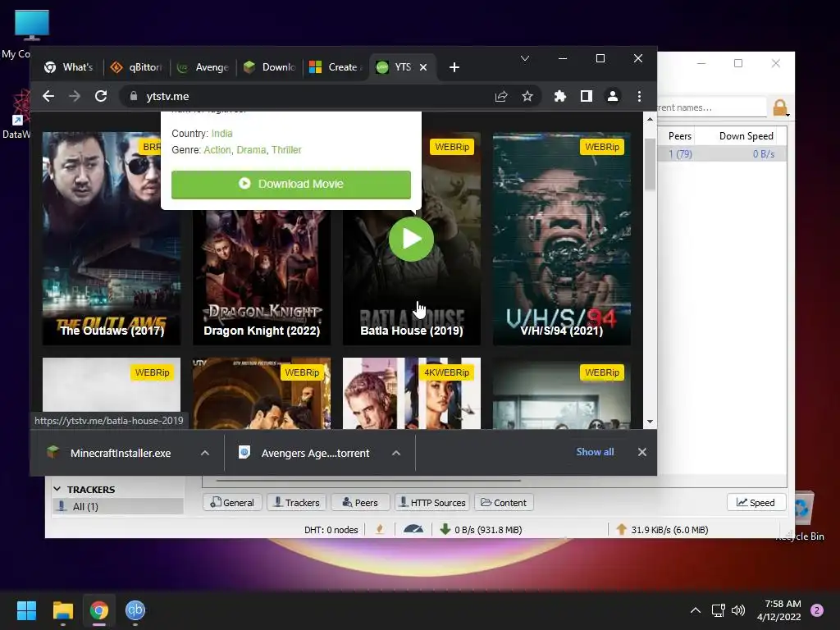840x630 pixels.
Task: Open Chrome's three-dot menu
Action: click(639, 96)
